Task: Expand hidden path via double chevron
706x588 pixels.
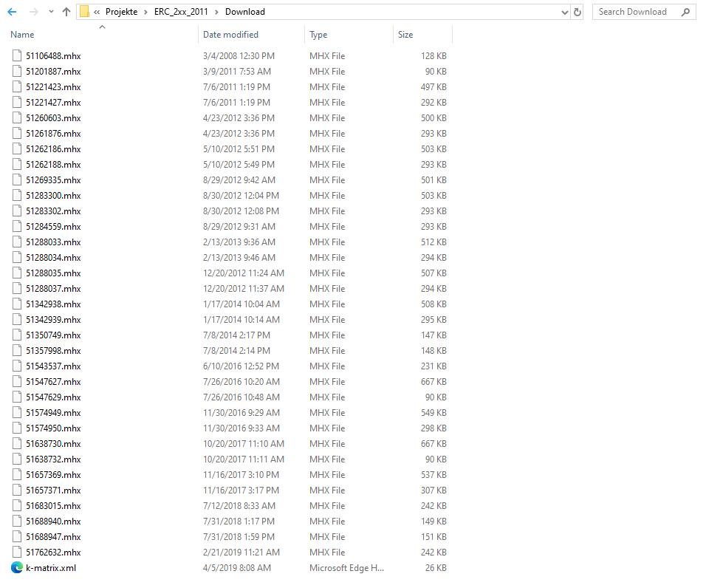Action: (x=97, y=12)
